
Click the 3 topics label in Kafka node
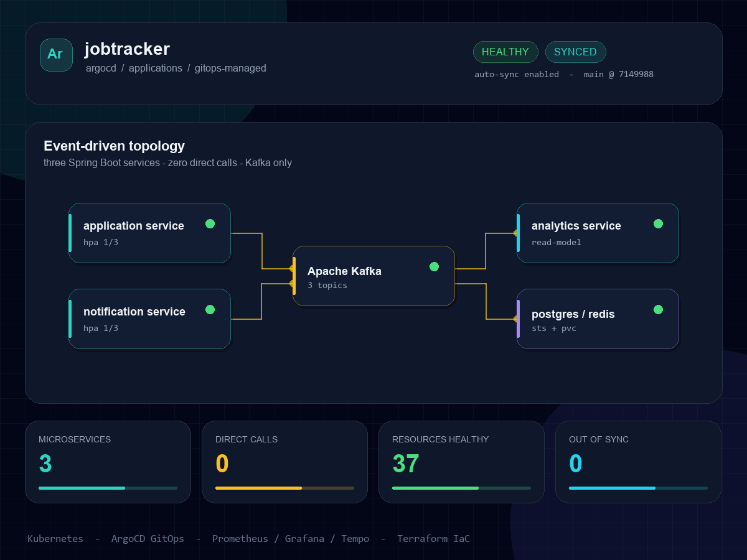[x=327, y=285]
